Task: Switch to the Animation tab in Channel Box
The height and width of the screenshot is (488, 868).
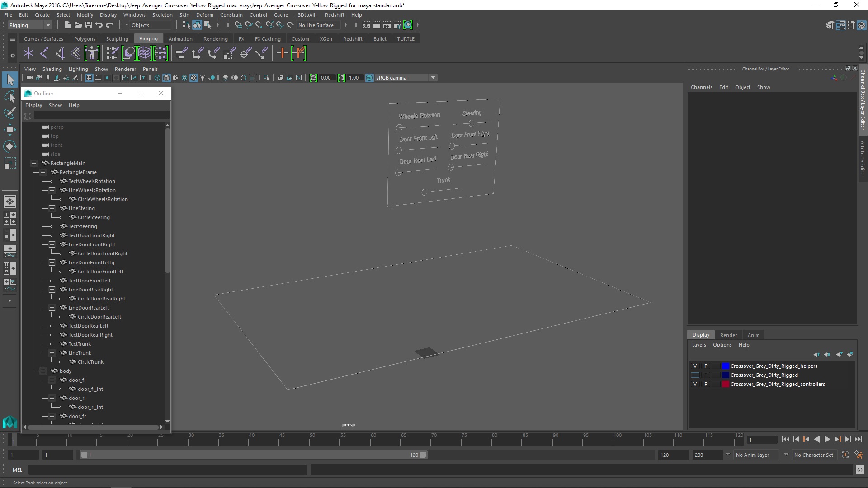Action: pyautogui.click(x=754, y=335)
